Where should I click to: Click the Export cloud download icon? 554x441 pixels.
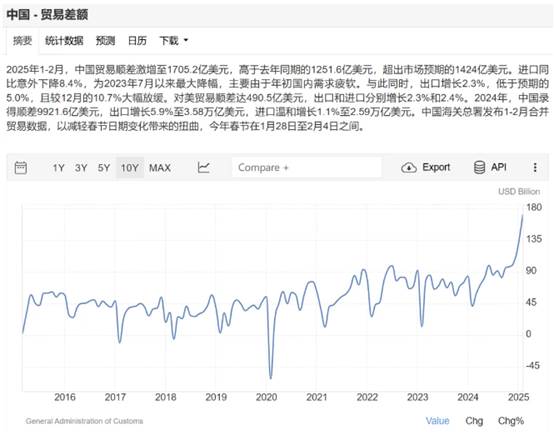409,167
